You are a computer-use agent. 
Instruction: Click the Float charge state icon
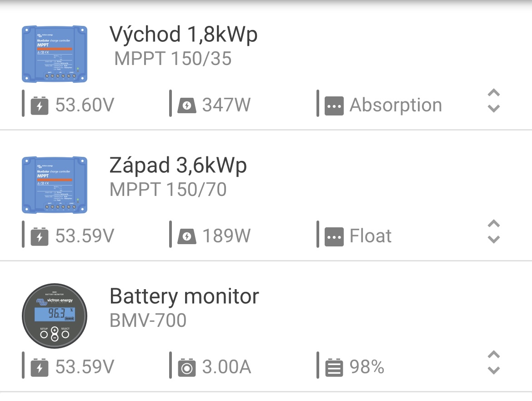[334, 236]
